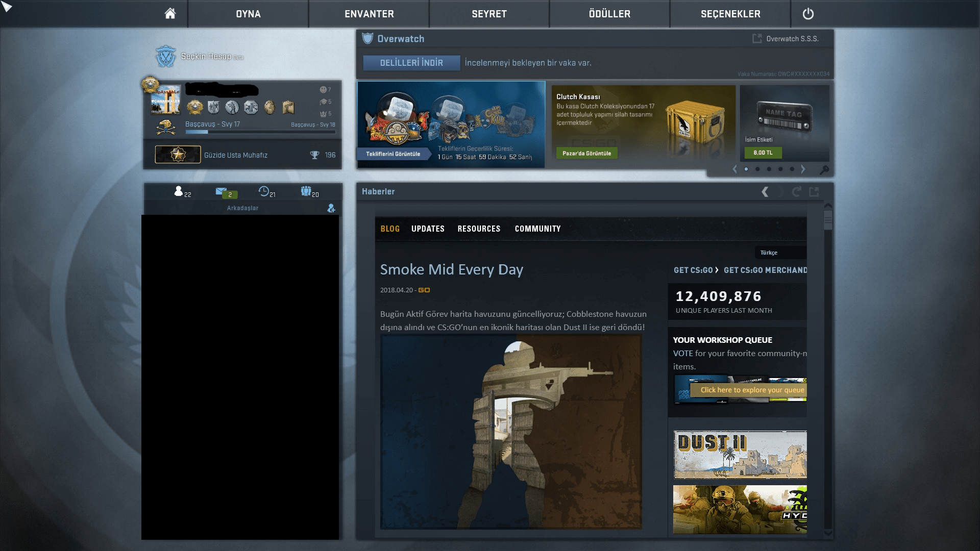Screen dimensions: 980x551
Task: Switch to BLOG tab
Action: (390, 229)
